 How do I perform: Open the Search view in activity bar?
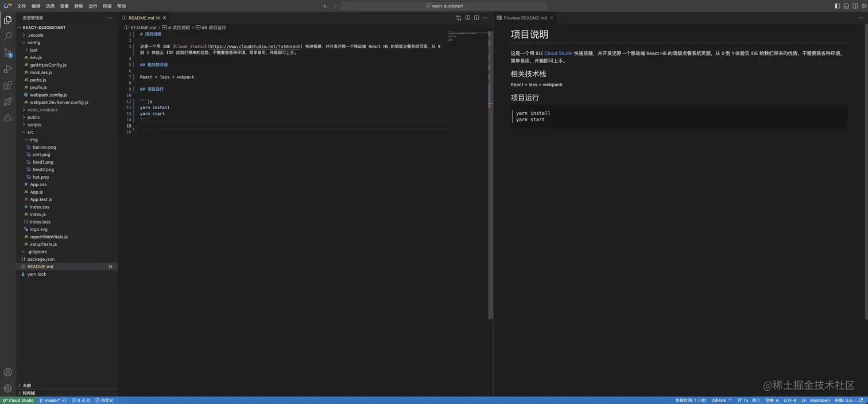tap(8, 36)
